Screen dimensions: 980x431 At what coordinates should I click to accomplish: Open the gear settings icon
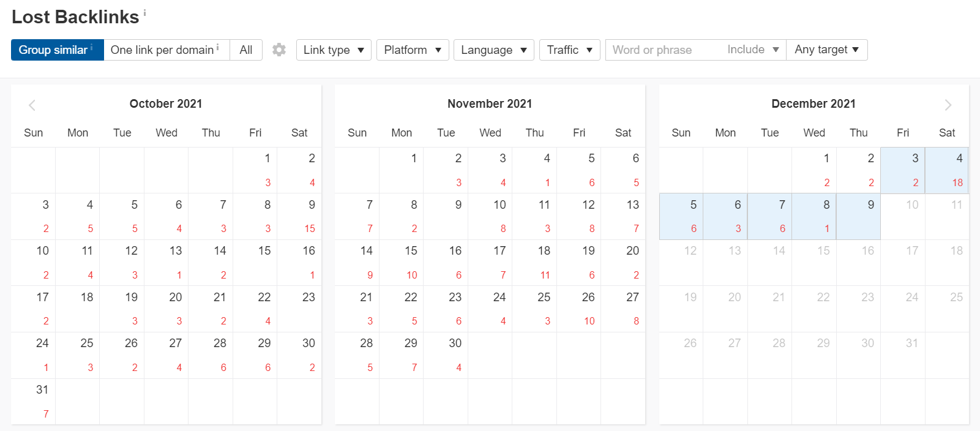279,50
